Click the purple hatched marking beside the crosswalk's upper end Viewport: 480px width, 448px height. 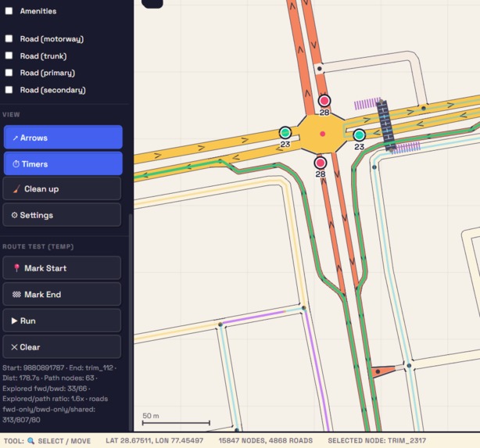coord(367,104)
